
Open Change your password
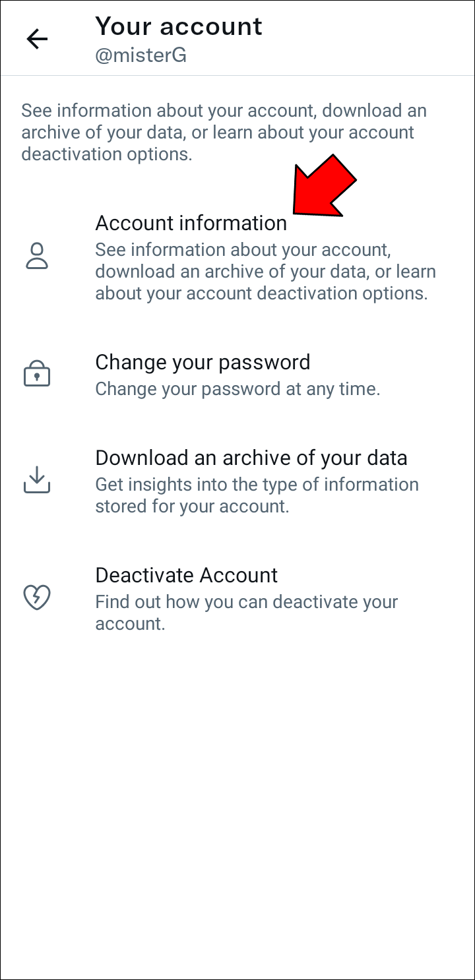[x=203, y=362]
